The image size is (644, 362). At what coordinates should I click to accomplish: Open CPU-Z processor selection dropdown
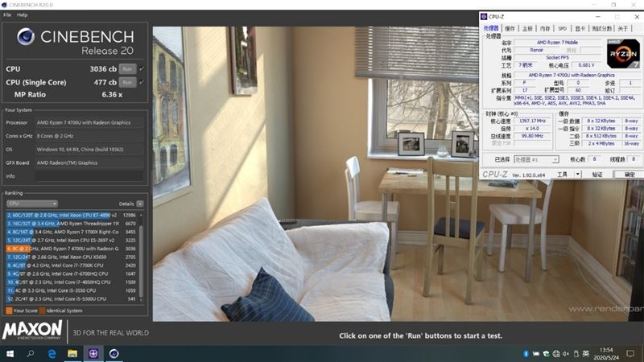536,159
